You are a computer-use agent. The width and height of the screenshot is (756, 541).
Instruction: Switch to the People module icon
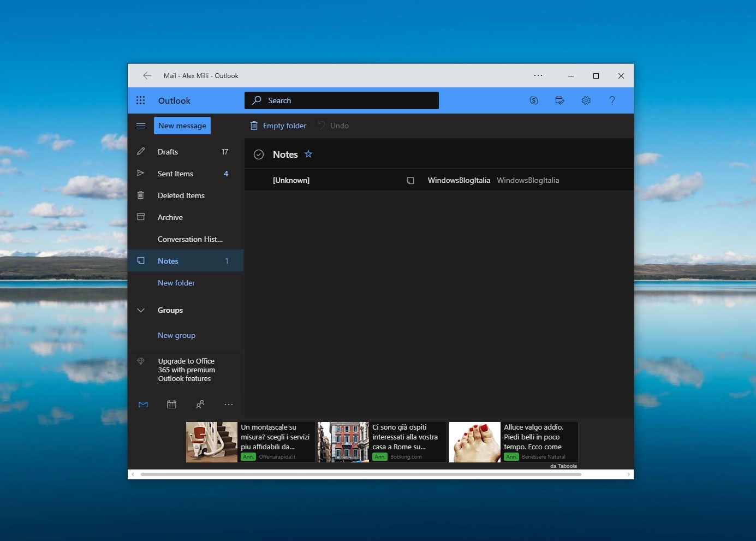click(x=200, y=405)
